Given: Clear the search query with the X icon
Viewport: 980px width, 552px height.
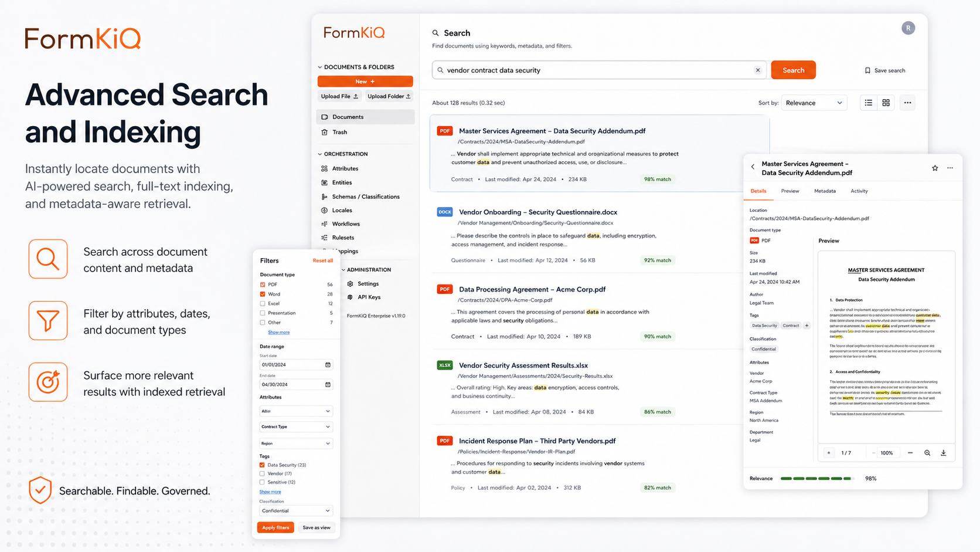Looking at the screenshot, I should coord(758,70).
